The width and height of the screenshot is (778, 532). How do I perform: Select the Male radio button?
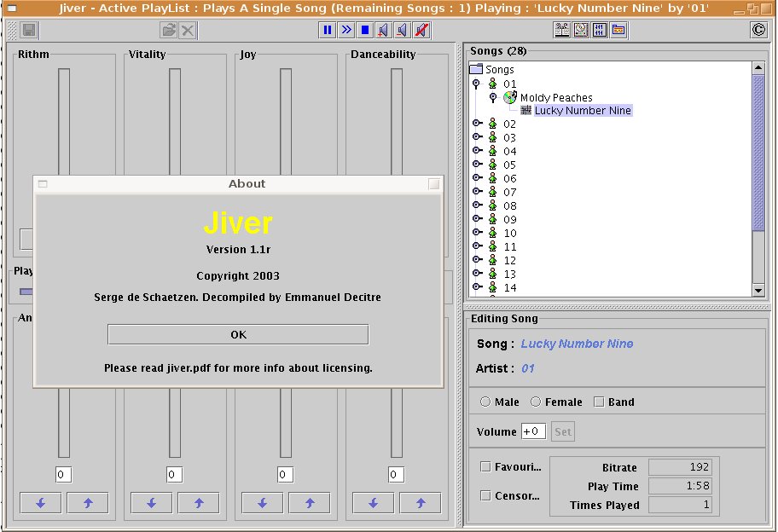click(485, 402)
